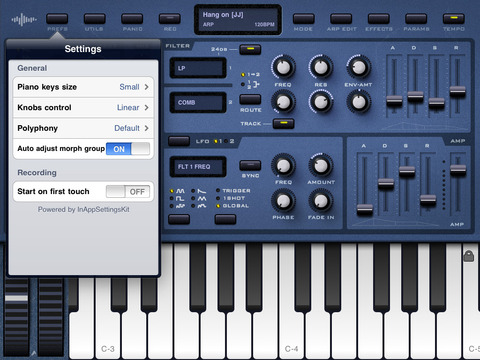Select parallel filter routing option
Image resolution: width=480 pixels, height=360 pixels.
250,84
